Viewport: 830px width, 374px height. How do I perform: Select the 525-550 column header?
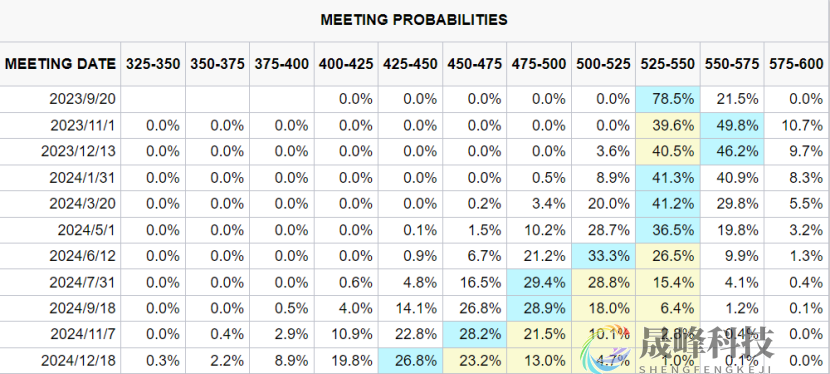coord(667,64)
